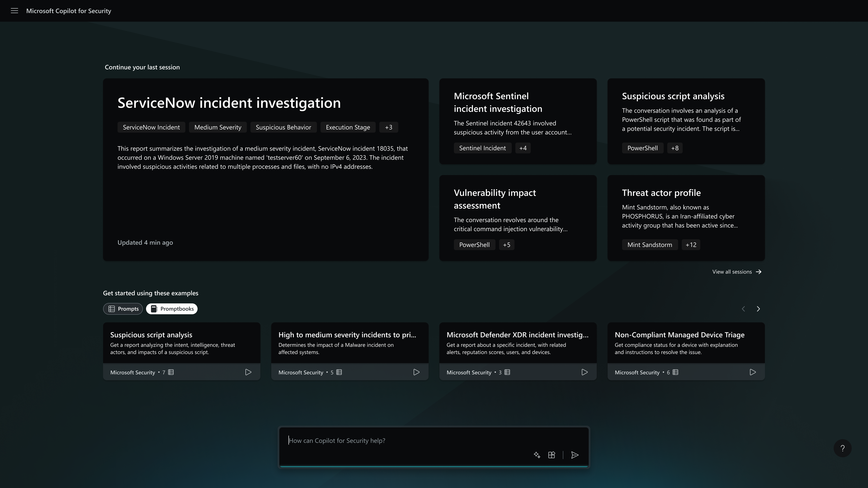This screenshot has height=488, width=868.
Task: Open the help question mark button
Action: [x=842, y=448]
